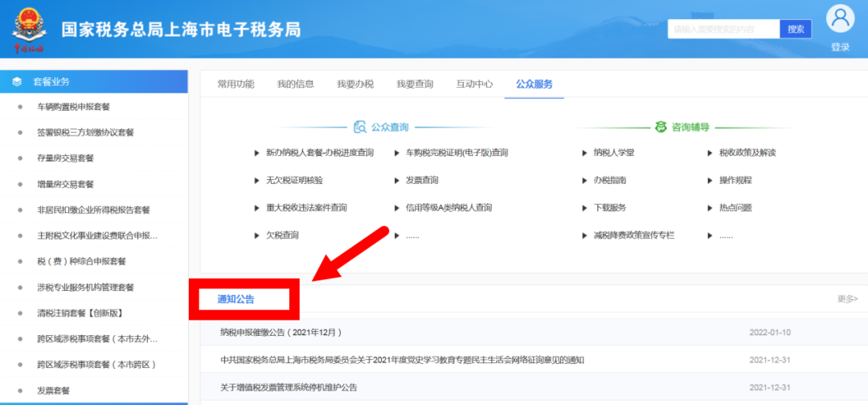Open notice 纳税申报催缴公告（2021年12月）
The image size is (868, 405).
click(280, 333)
